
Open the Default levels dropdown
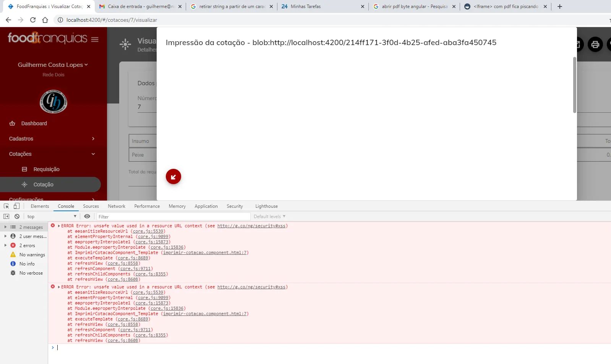coord(269,217)
